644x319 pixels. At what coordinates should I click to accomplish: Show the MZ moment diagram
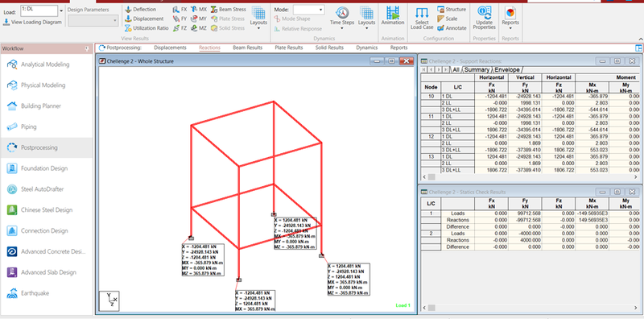(x=199, y=28)
